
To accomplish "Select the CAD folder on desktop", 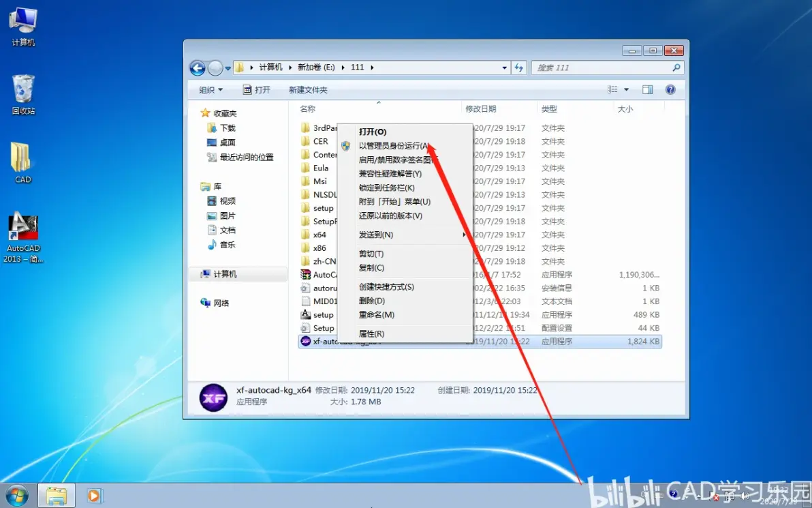I will tap(22, 163).
